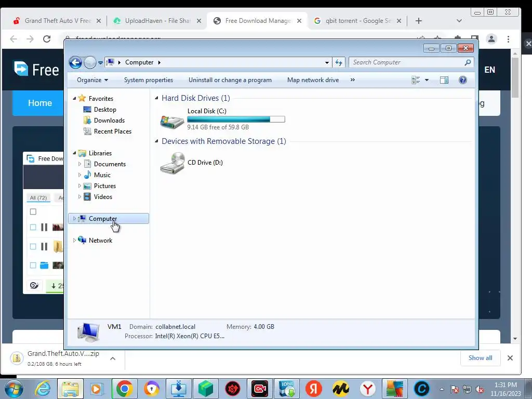This screenshot has height=399, width=532.
Task: Collapse the Libraries group
Action: coord(74,153)
